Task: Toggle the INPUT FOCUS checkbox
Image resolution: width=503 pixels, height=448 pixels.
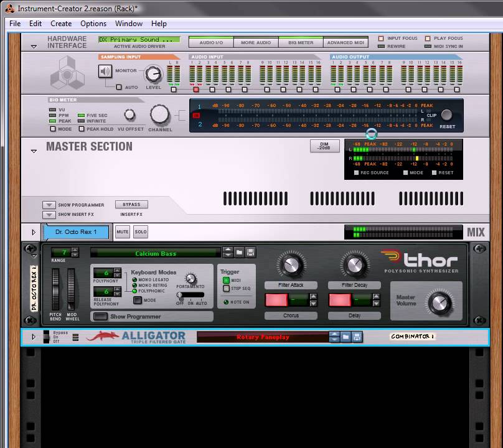Action: (381, 39)
